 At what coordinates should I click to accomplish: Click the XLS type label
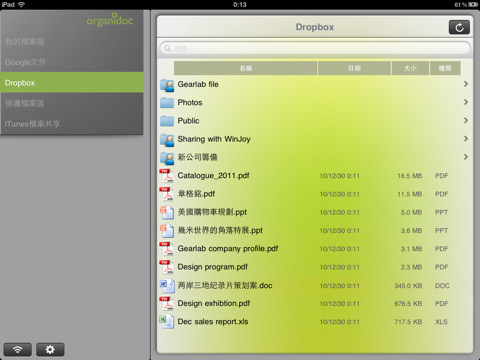click(x=441, y=322)
